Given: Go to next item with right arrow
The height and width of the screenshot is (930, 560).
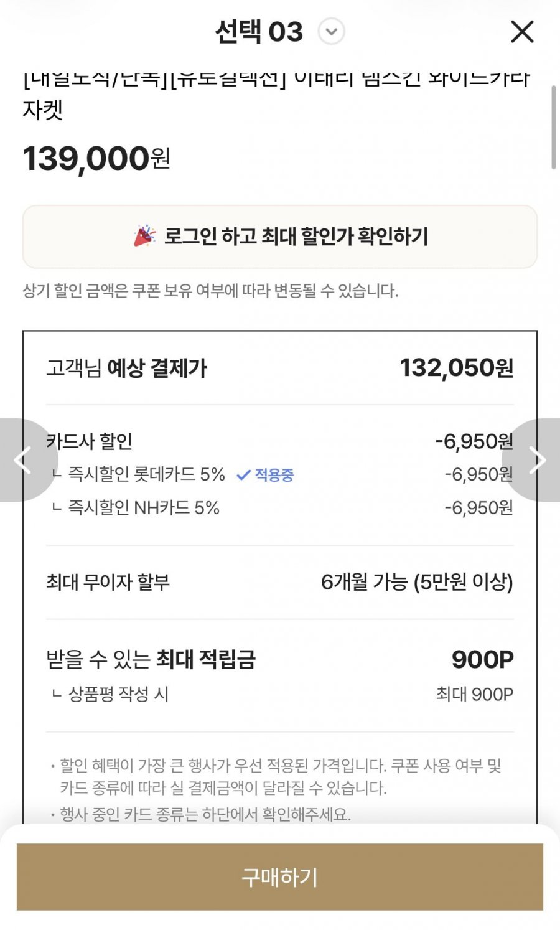Looking at the screenshot, I should [x=536, y=460].
